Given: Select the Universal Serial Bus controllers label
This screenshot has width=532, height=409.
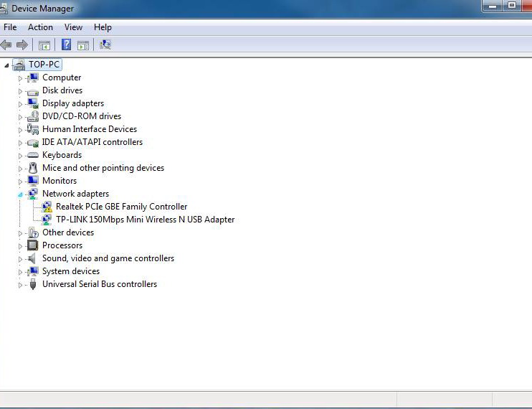Looking at the screenshot, I should pos(100,284).
